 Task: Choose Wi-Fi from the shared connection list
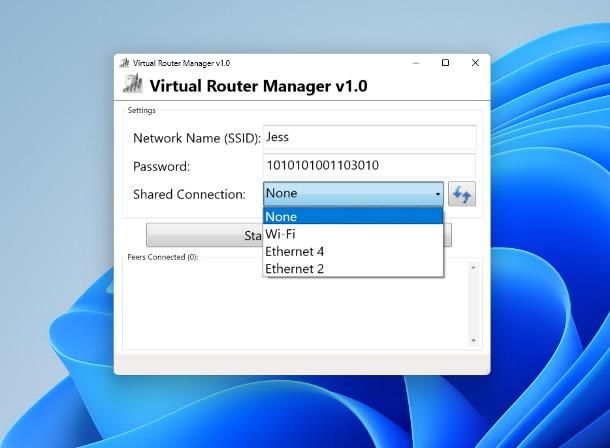353,234
